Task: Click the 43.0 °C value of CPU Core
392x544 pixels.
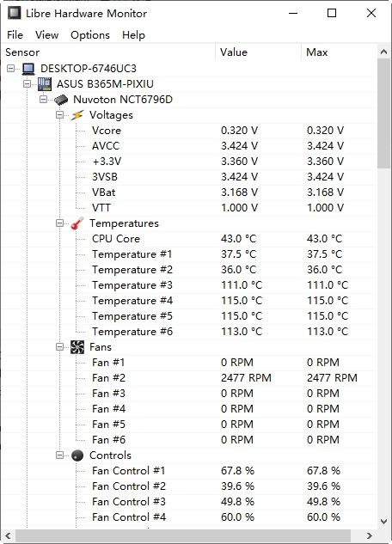Action: click(x=238, y=239)
